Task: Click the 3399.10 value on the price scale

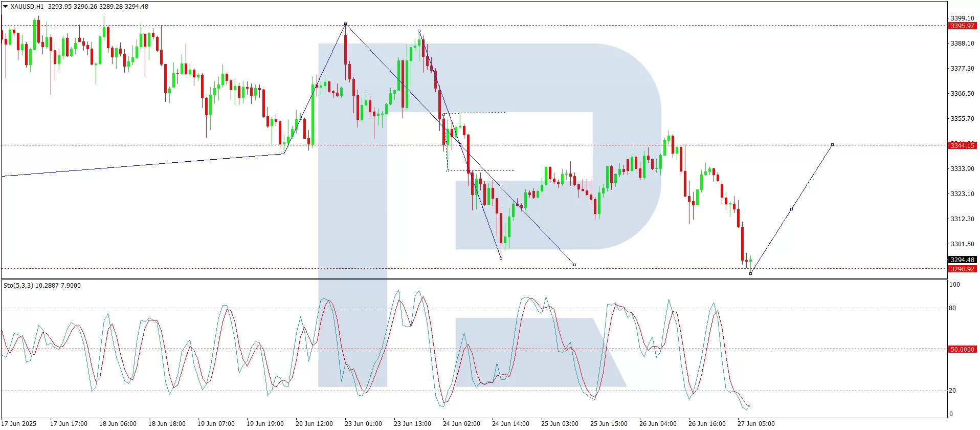Action: pyautogui.click(x=962, y=18)
